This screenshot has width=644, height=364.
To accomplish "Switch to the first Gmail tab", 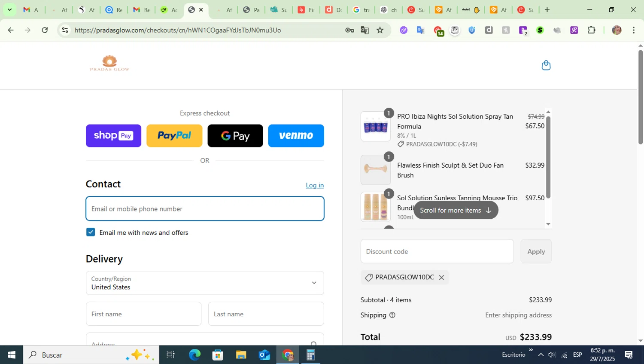I will [31, 9].
